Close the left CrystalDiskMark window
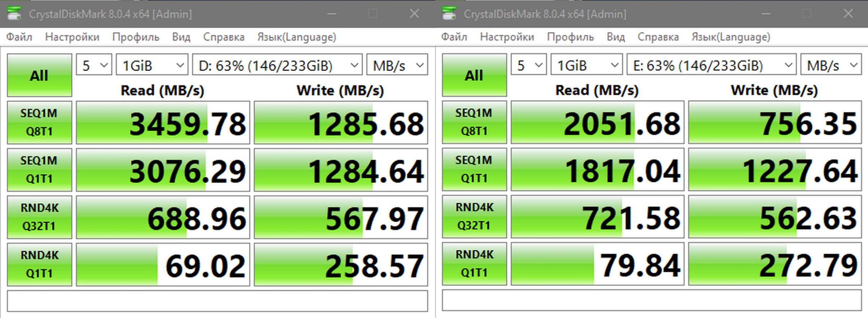 click(414, 14)
